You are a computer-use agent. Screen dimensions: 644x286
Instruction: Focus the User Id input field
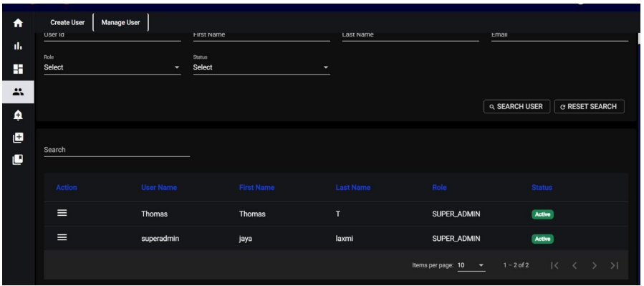coord(112,36)
